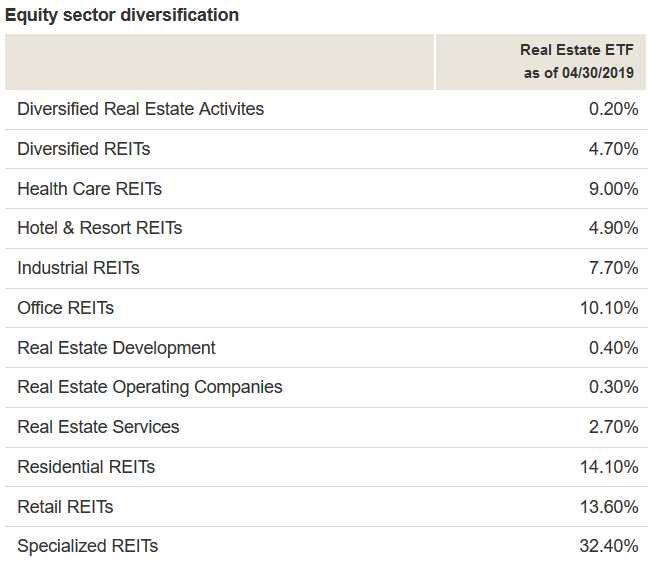Select the Residential REITs row label
The width and height of the screenshot is (648, 575).
pos(86,467)
